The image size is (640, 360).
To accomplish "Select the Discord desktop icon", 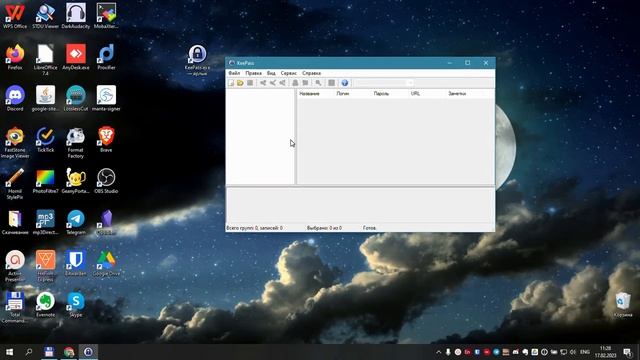I will coord(15,98).
